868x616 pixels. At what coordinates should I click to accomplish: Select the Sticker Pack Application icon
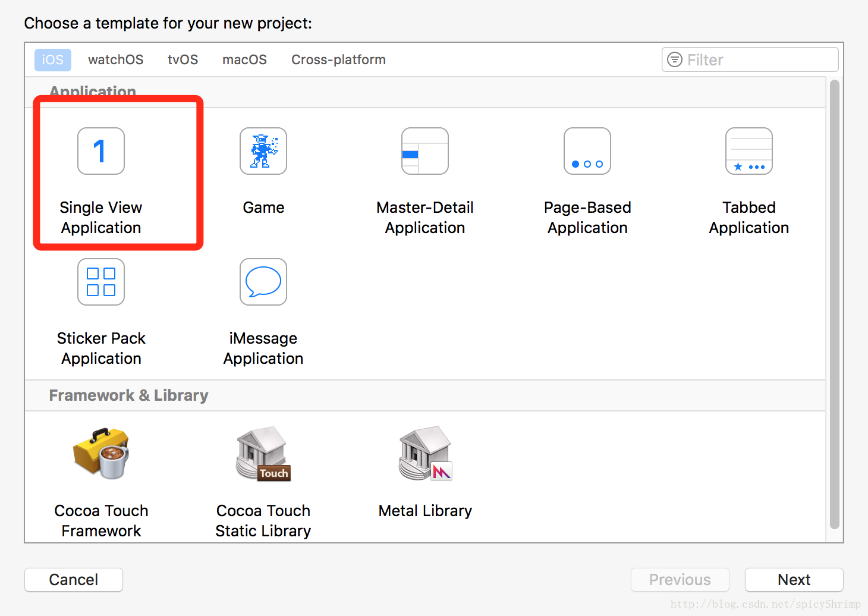[101, 282]
